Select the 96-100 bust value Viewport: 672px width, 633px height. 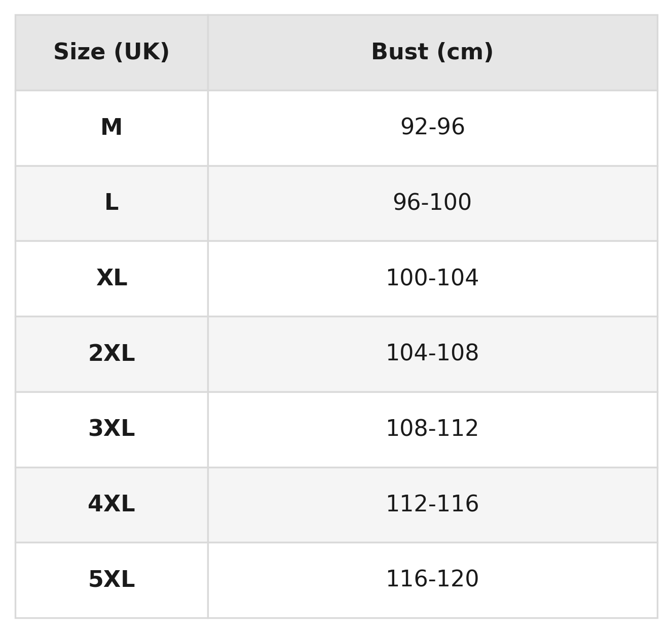tap(432, 203)
